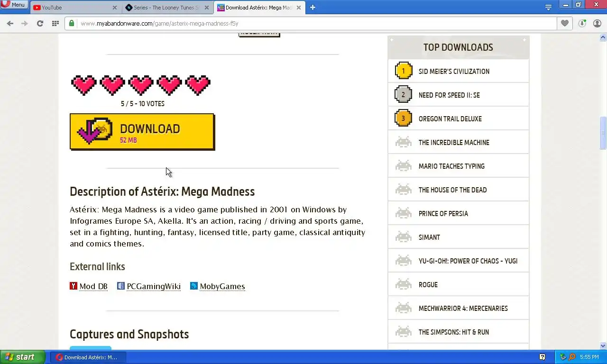Image resolution: width=607 pixels, height=364 pixels.
Task: Close the Looney Tunes Series tab
Action: click(x=206, y=8)
